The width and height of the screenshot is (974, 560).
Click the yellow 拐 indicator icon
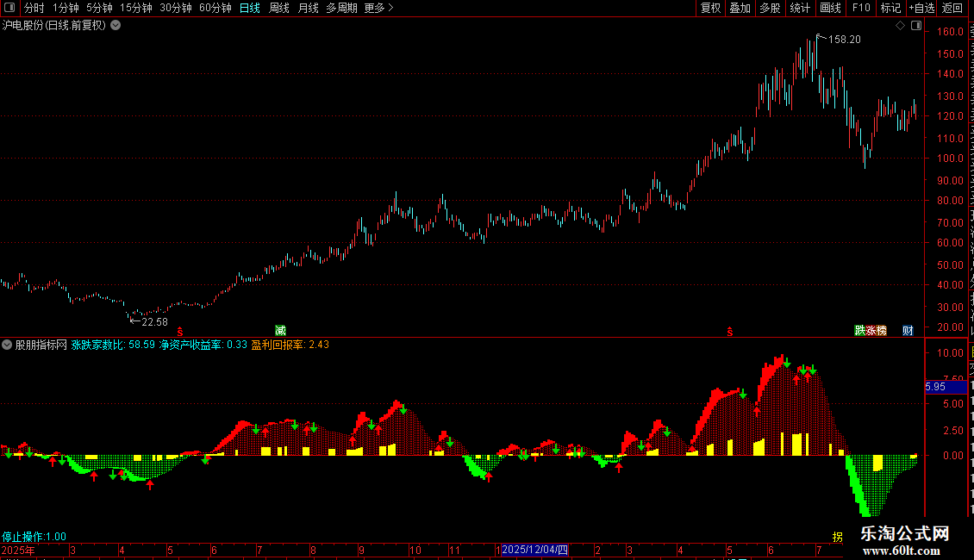click(837, 537)
